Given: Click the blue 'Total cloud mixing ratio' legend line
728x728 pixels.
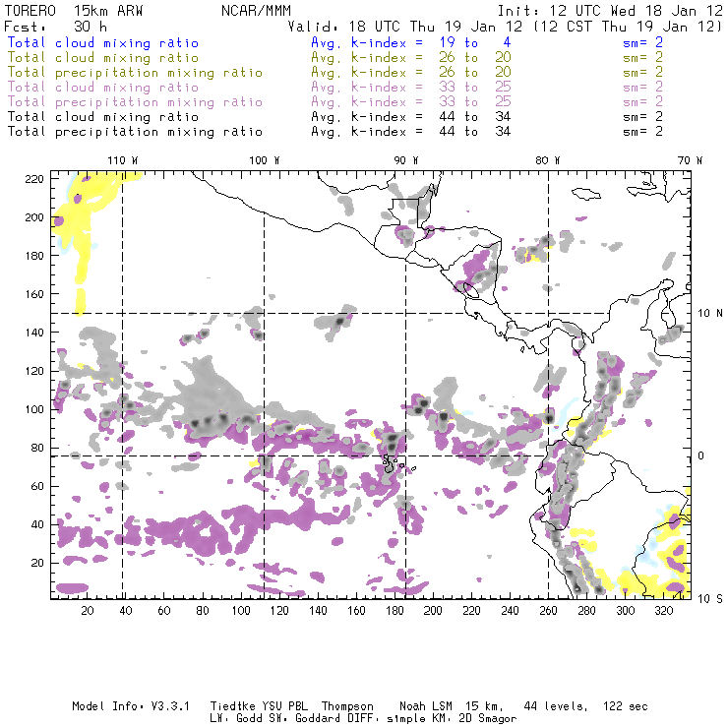Looking at the screenshot, I should coord(103,43).
